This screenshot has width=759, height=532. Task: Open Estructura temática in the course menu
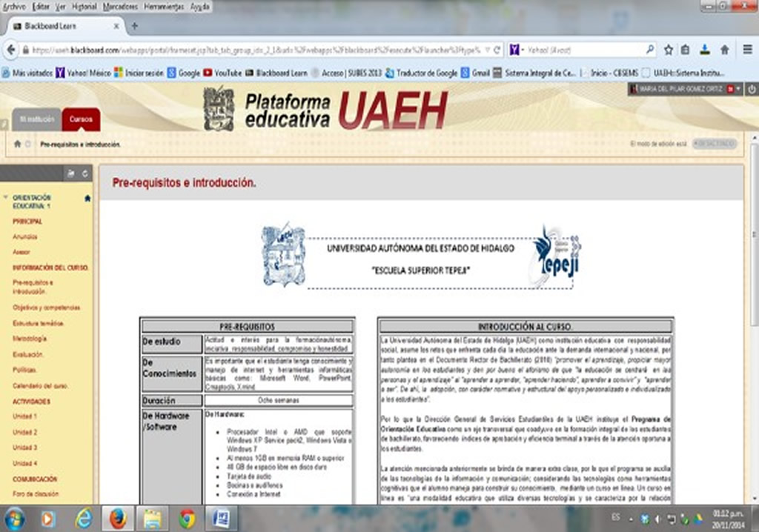[x=39, y=323]
